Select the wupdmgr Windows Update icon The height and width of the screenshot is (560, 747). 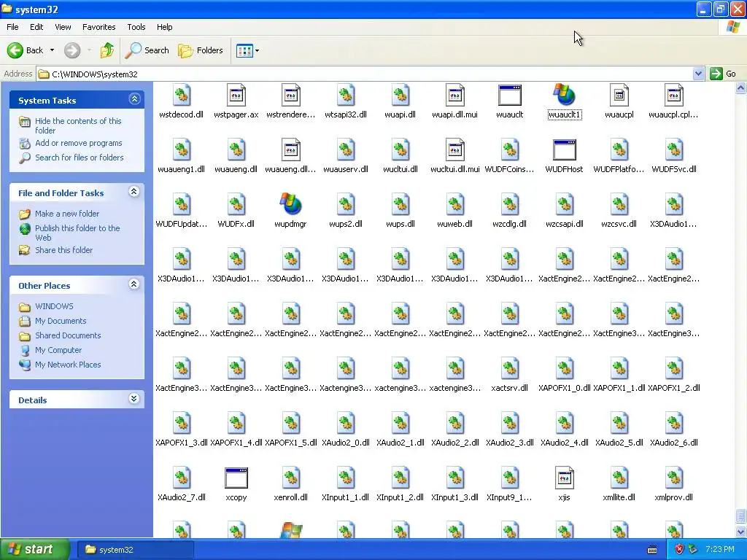pyautogui.click(x=290, y=204)
